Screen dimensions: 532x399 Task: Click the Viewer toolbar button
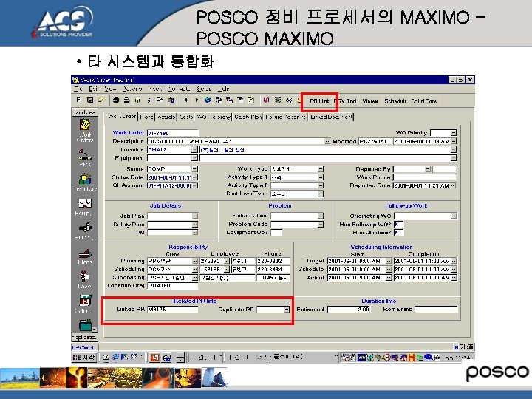(x=370, y=101)
